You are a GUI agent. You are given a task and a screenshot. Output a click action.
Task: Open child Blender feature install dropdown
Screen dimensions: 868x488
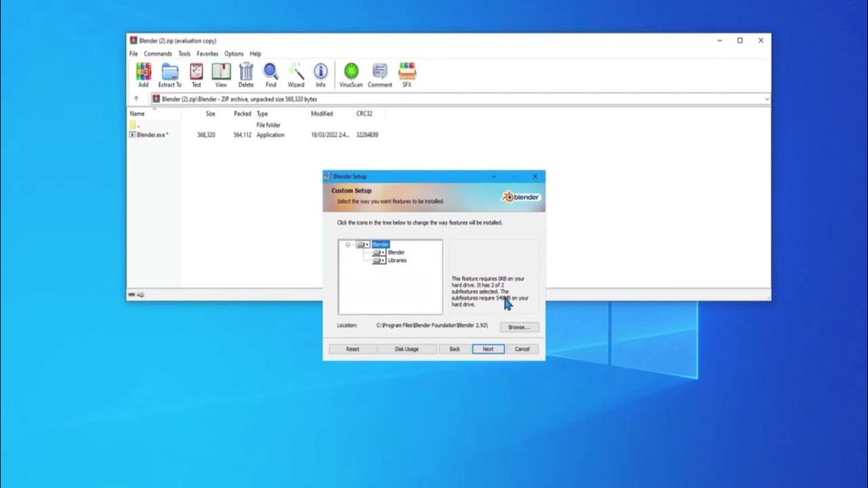click(379, 253)
